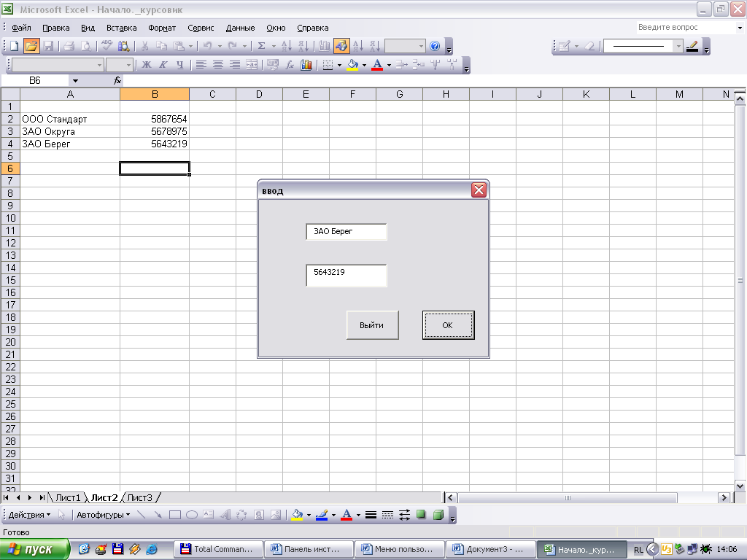
Task: Toggle the Drawing toolbar button
Action: (x=341, y=46)
